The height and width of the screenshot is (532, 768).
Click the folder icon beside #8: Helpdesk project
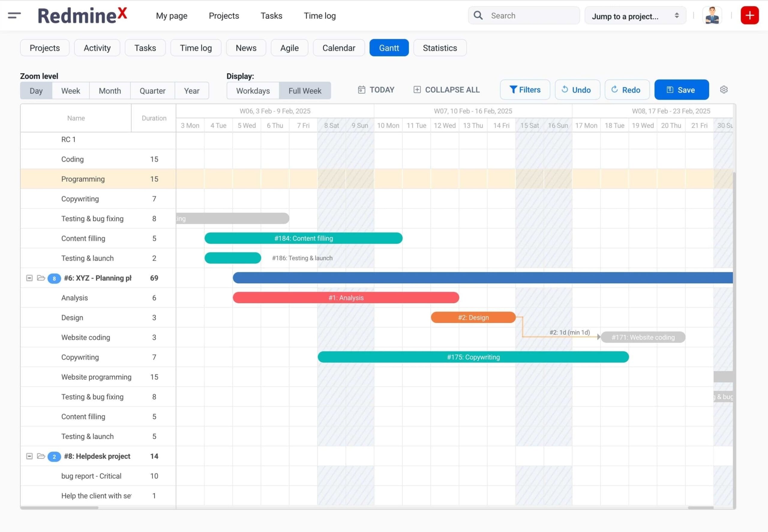tap(41, 456)
